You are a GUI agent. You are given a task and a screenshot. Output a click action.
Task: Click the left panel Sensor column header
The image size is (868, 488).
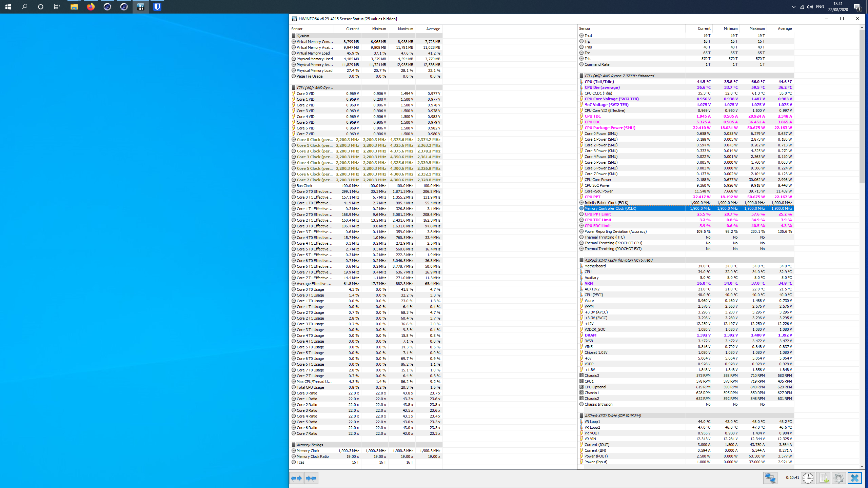(297, 29)
